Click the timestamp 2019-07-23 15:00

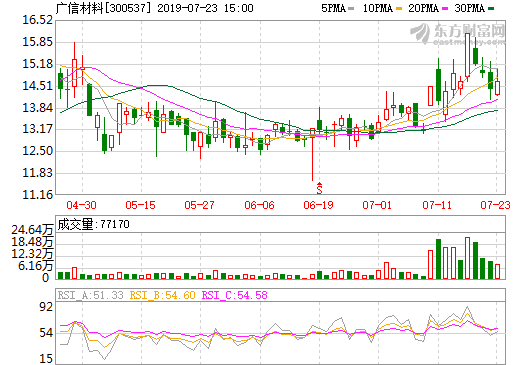coord(205,8)
